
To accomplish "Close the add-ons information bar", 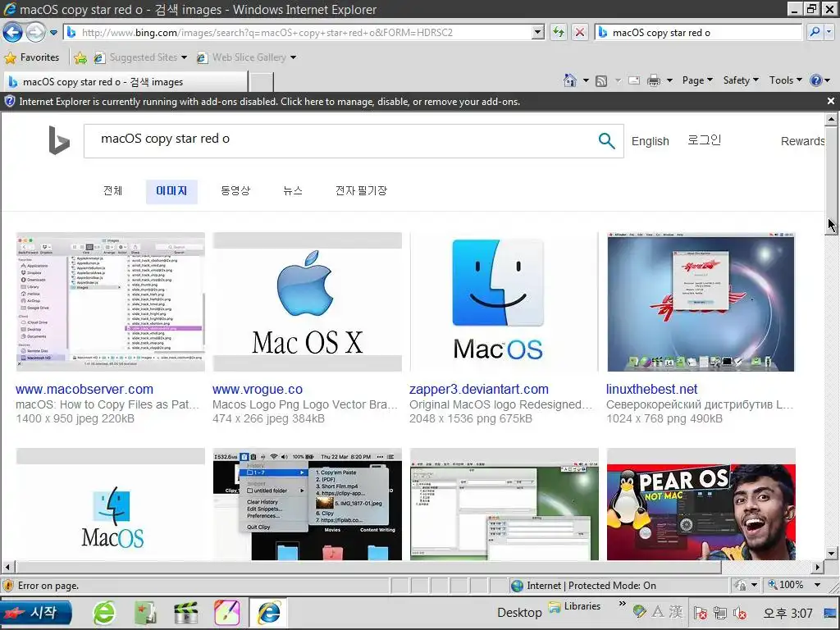I will (830, 101).
